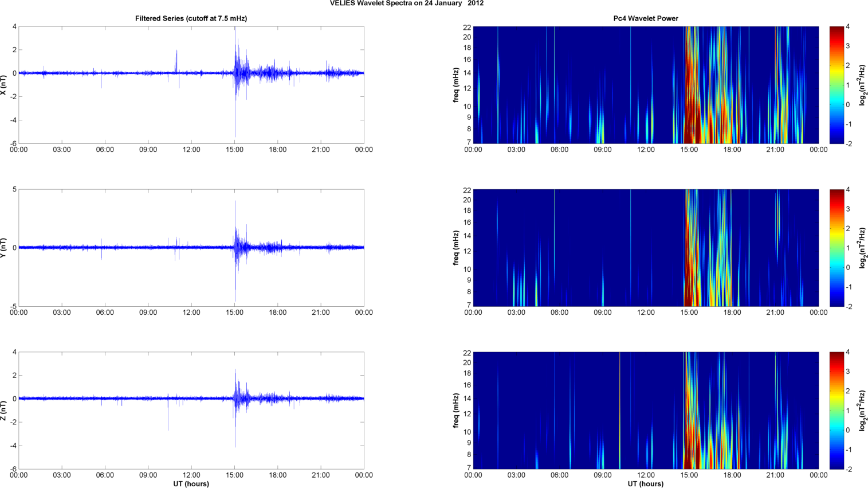The height and width of the screenshot is (488, 868).
Task: Click the Z component filtered time series plot
Action: click(191, 411)
